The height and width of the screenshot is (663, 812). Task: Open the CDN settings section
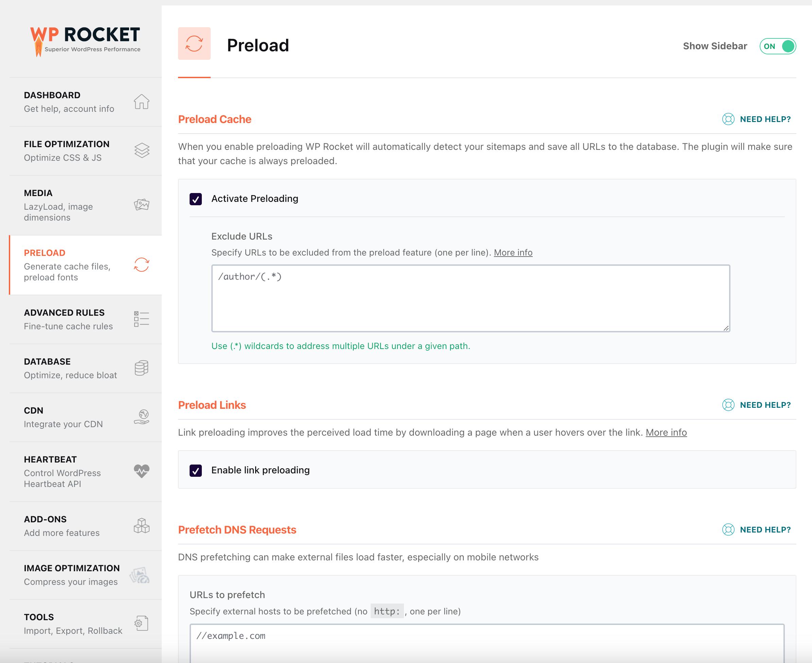pyautogui.click(x=86, y=417)
